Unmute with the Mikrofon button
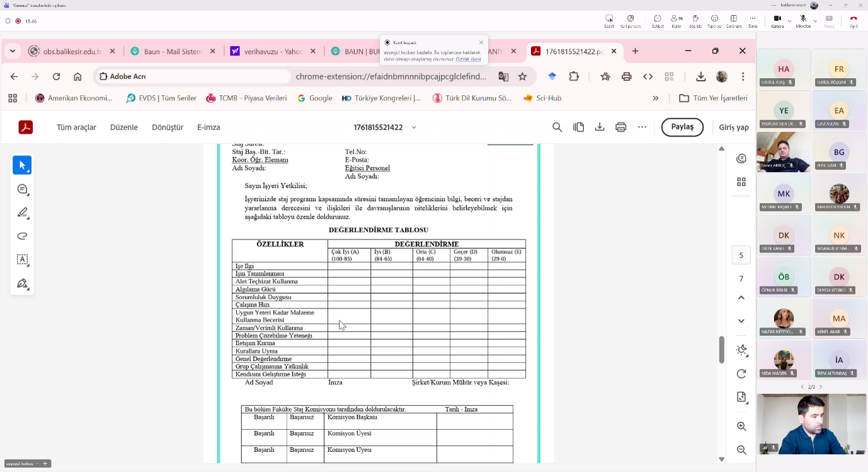 pos(803,21)
